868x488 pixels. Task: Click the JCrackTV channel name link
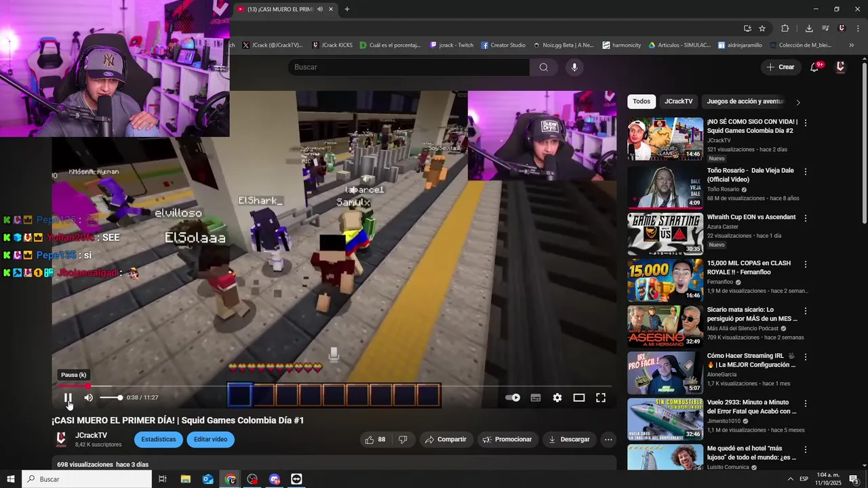[91, 435]
